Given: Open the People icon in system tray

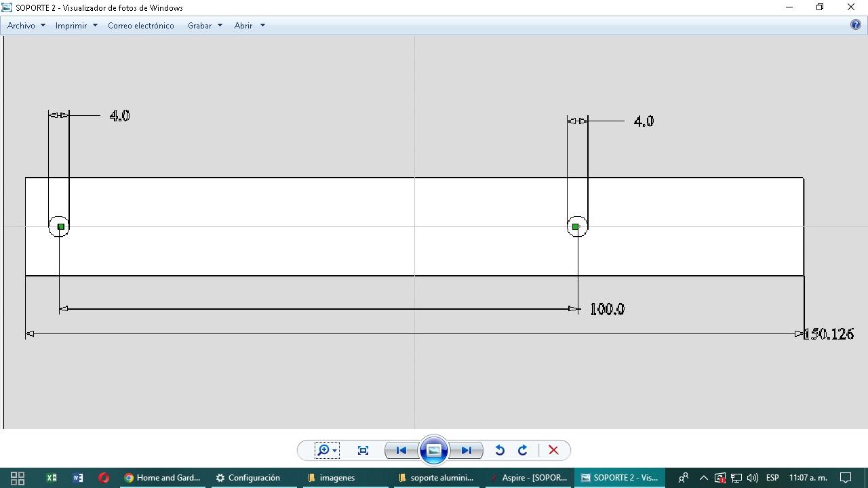Looking at the screenshot, I should pos(684,478).
